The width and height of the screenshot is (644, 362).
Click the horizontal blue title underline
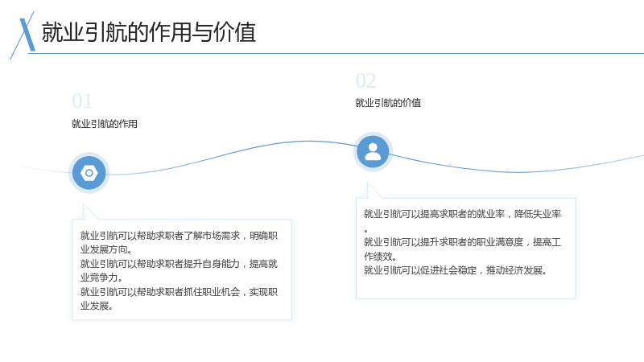coord(336,53)
